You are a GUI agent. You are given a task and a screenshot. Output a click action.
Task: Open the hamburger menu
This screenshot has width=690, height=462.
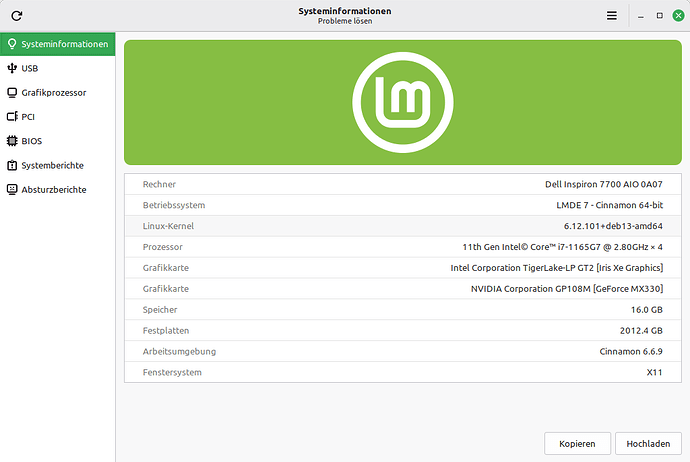point(612,16)
